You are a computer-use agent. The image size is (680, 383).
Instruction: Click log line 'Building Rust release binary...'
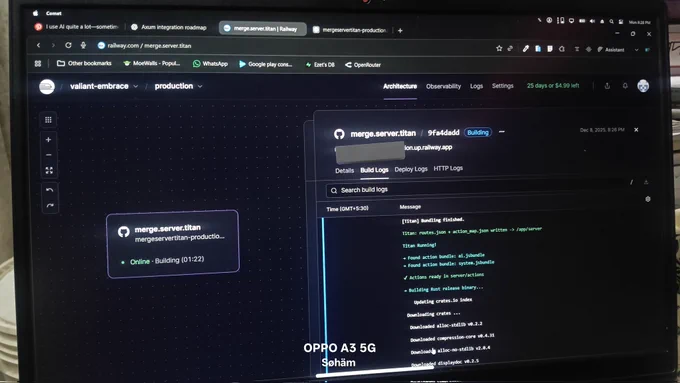pos(443,289)
